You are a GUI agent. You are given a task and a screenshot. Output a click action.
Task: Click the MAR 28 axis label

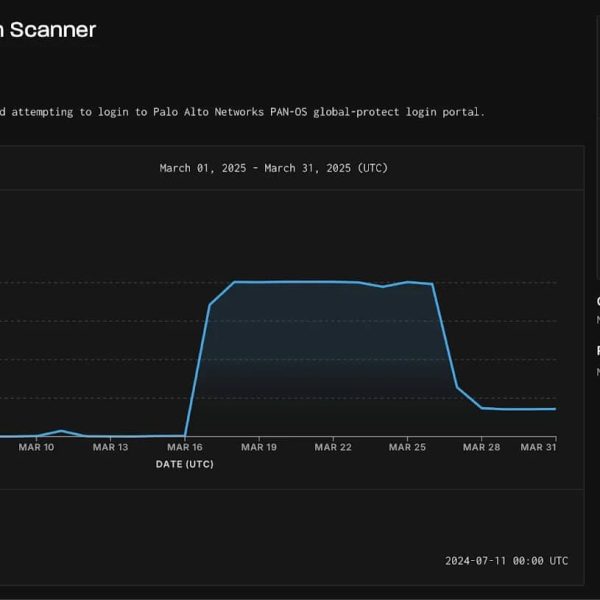(481, 447)
